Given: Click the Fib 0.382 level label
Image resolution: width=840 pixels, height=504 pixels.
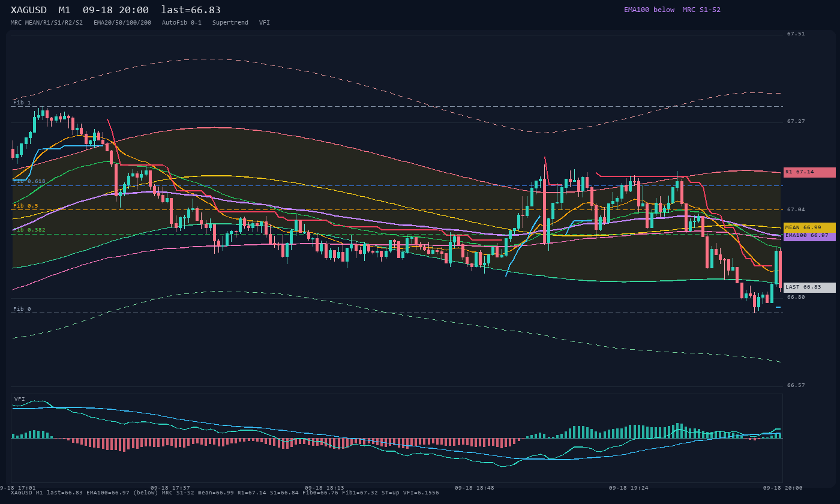Looking at the screenshot, I should pos(29,230).
